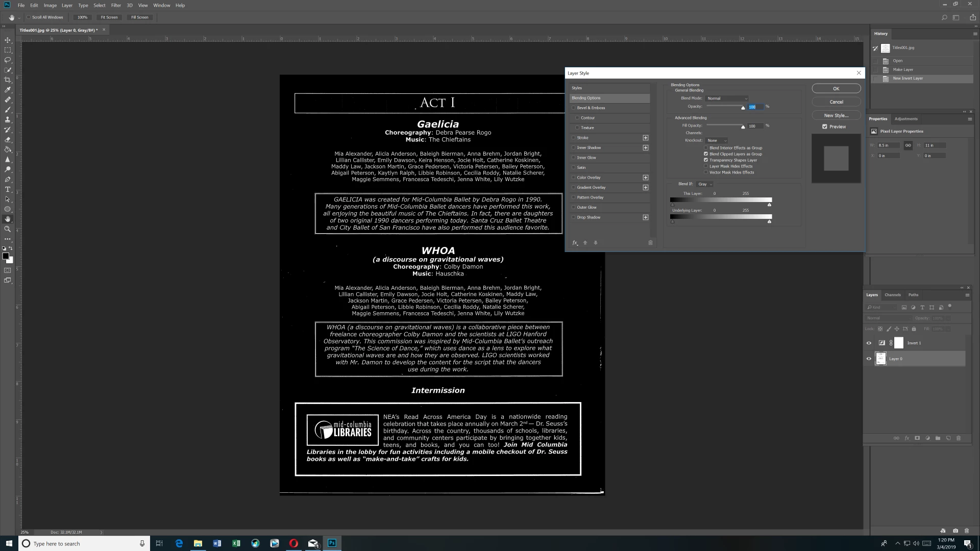Click OK in Layer Style dialog

[836, 89]
